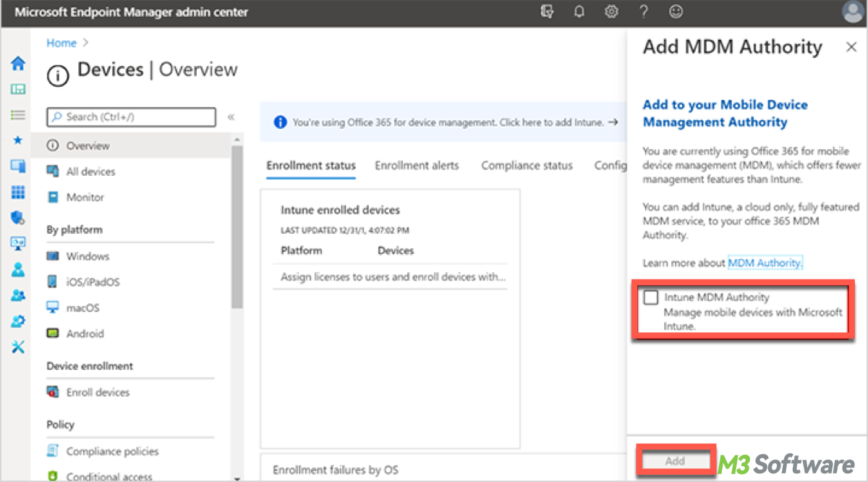Open the Dashboard icon in left rail
868x482 pixels.
[x=18, y=89]
